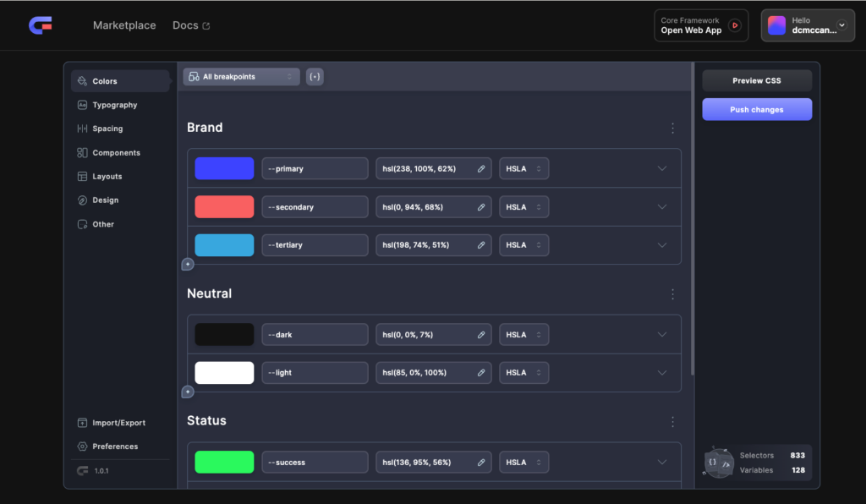Screen dimensions: 866x504
Task: Click the Push changes button
Action: (x=756, y=109)
